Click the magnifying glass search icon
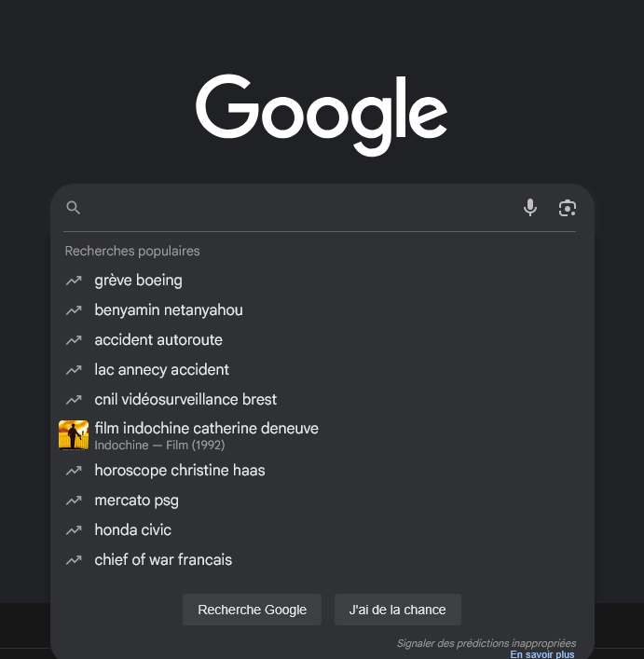 click(74, 208)
